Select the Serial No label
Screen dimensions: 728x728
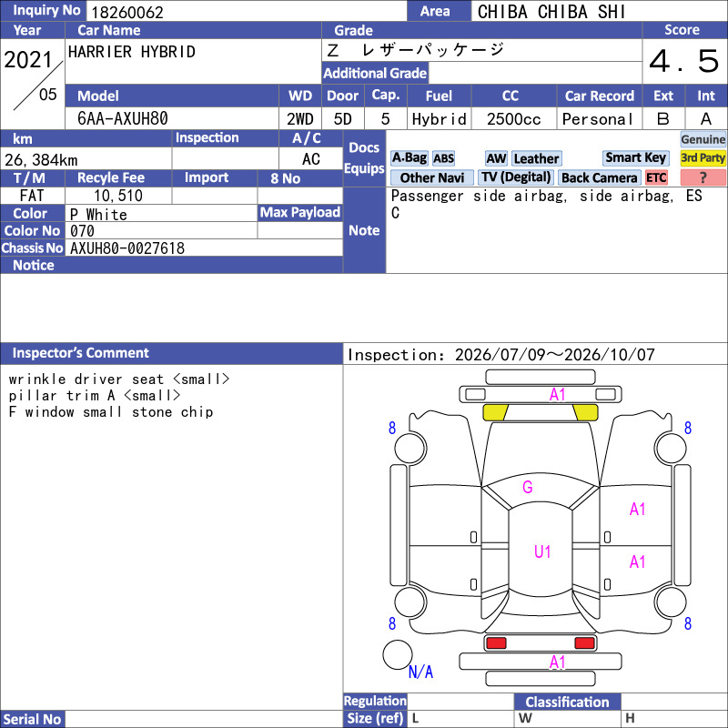pyautogui.click(x=32, y=719)
